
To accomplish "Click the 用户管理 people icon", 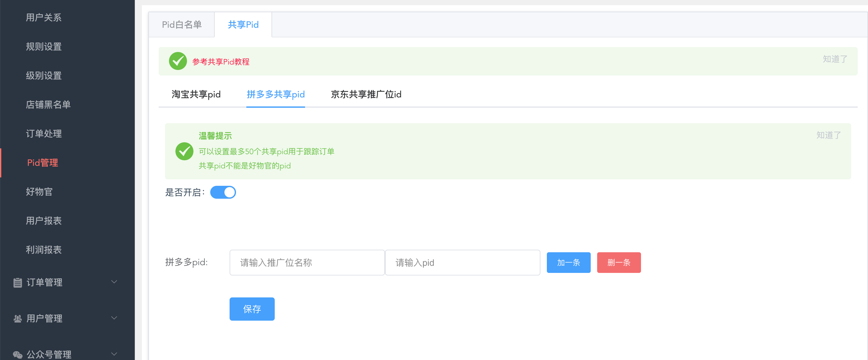I will pos(17,318).
